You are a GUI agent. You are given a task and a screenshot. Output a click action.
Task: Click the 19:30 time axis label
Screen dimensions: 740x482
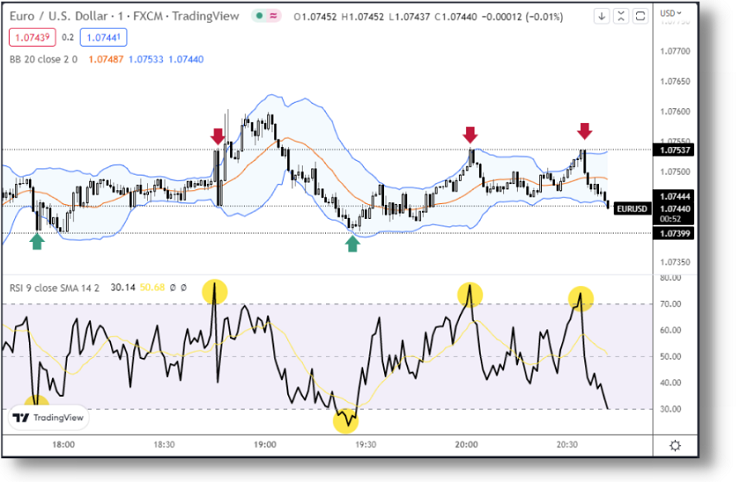point(365,445)
